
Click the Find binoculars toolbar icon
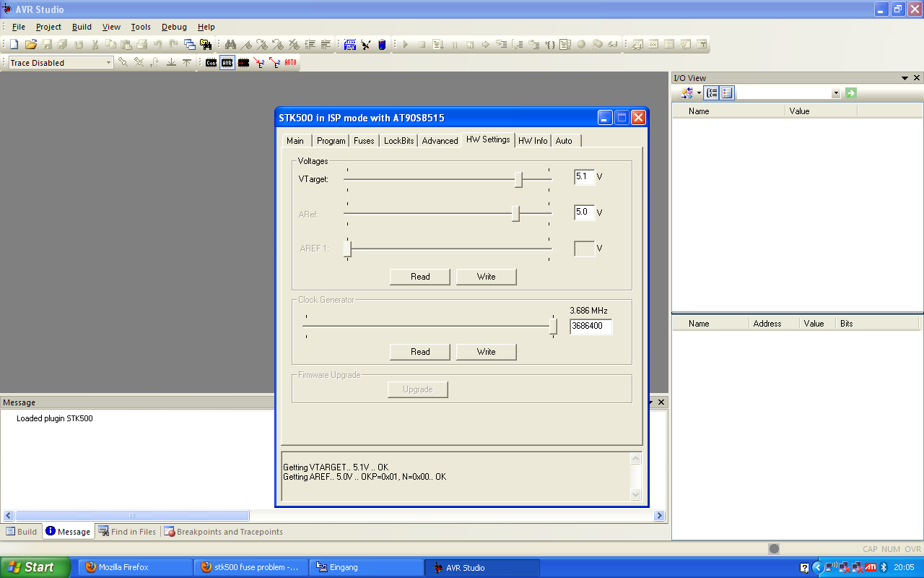pos(230,45)
